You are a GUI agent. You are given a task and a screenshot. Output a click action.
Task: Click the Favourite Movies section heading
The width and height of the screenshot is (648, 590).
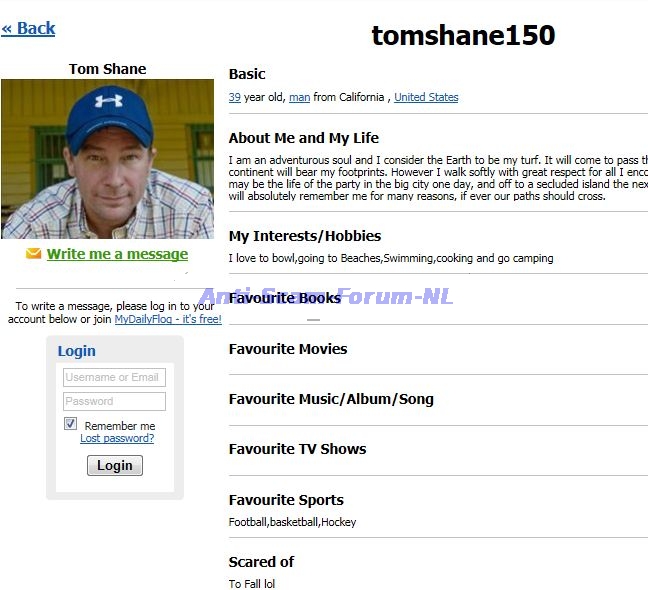[x=288, y=349]
